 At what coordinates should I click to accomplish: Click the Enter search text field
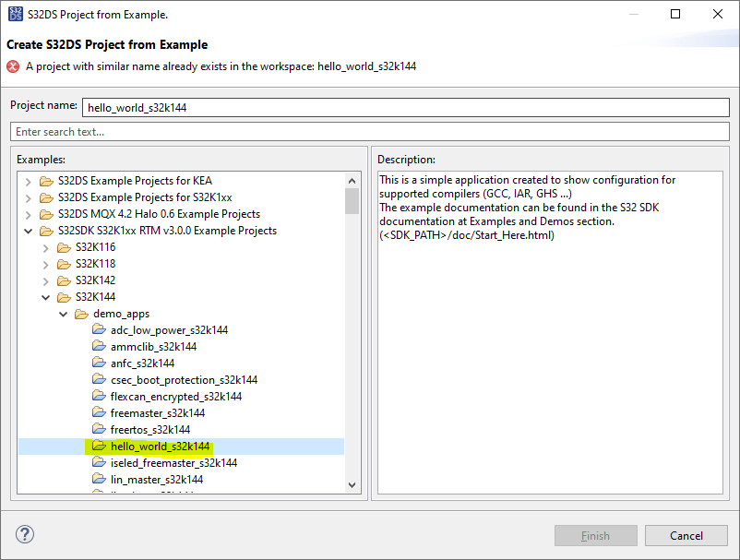coord(370,132)
